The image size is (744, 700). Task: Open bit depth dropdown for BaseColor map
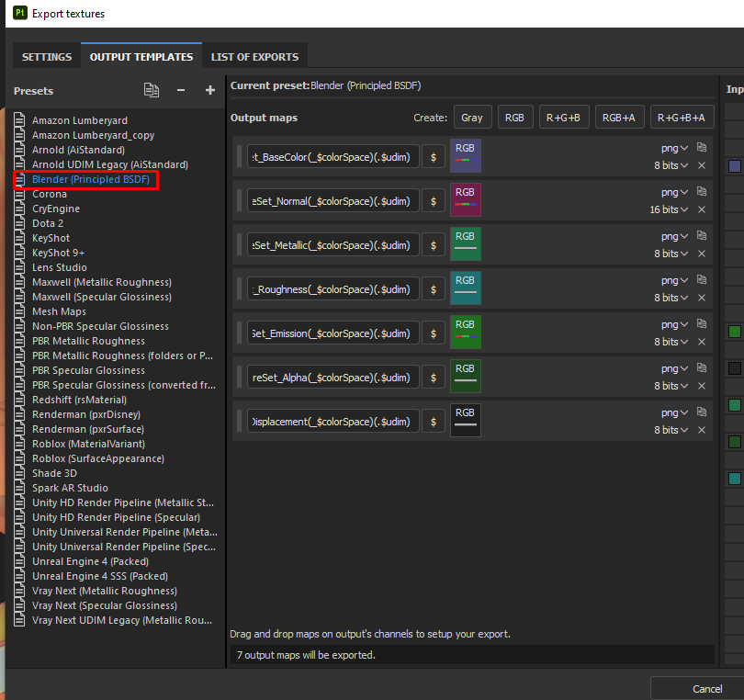point(671,165)
